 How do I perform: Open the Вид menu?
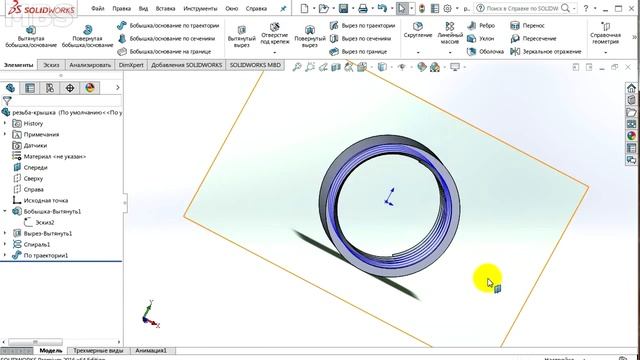[143, 8]
